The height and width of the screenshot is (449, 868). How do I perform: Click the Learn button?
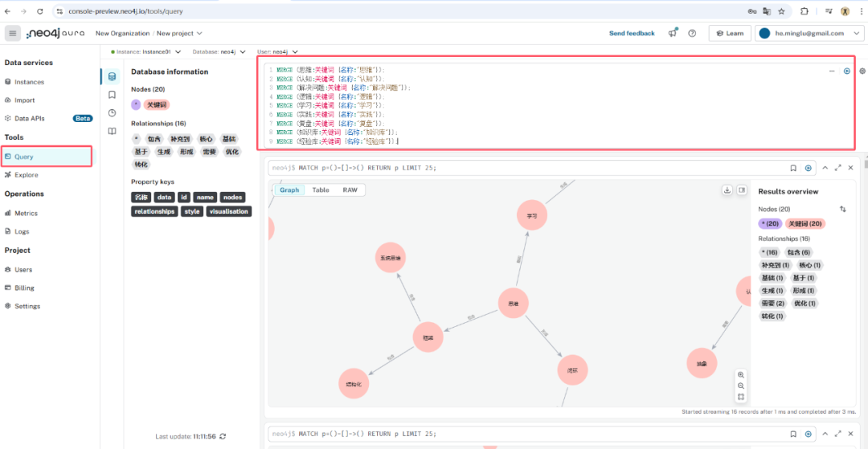(x=730, y=33)
